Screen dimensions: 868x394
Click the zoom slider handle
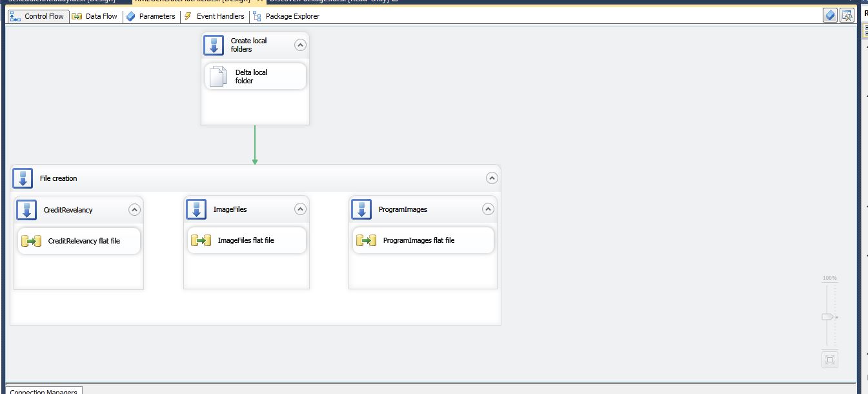(x=827, y=317)
